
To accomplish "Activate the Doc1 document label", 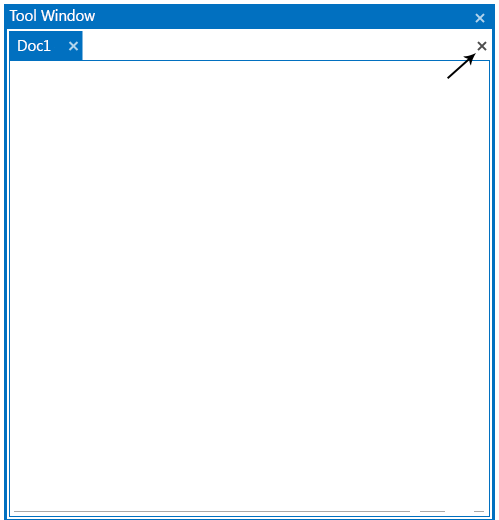I will [x=34, y=46].
